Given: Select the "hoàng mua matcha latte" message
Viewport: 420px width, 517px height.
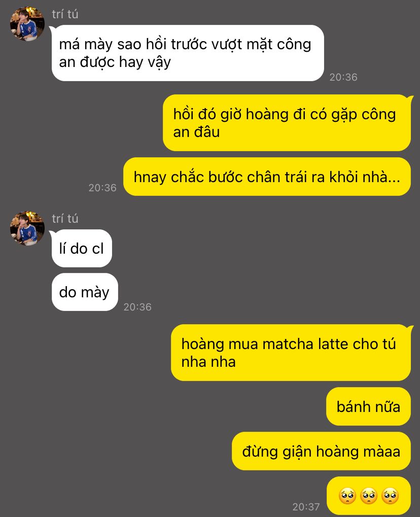Looking at the screenshot, I should [x=291, y=353].
